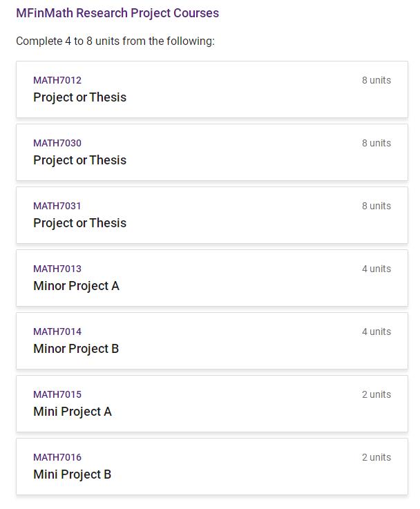Image resolution: width=420 pixels, height=509 pixels.
Task: Select the Minor Project A title
Action: tap(76, 286)
